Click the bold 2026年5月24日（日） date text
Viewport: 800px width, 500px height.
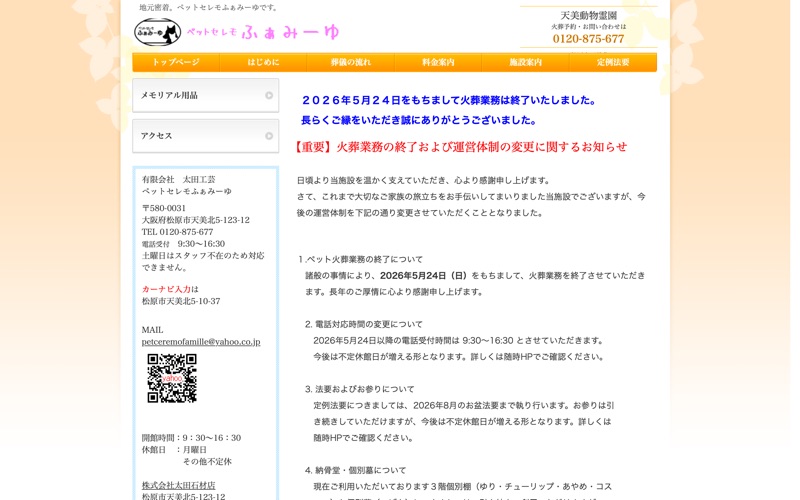[424, 276]
